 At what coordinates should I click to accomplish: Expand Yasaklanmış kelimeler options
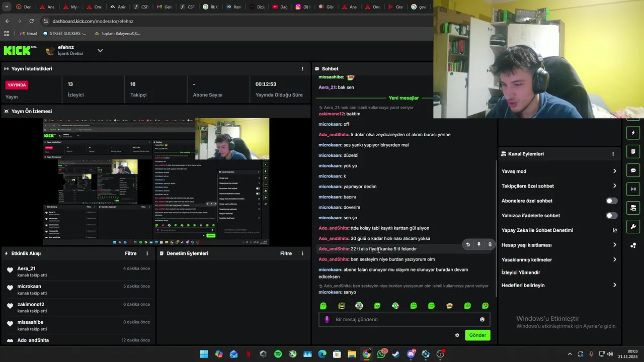[x=614, y=260]
